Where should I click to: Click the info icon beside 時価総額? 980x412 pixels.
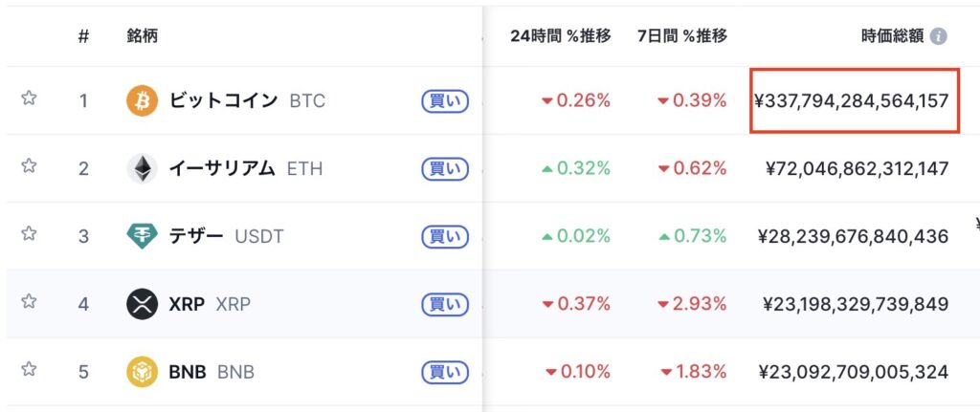939,36
